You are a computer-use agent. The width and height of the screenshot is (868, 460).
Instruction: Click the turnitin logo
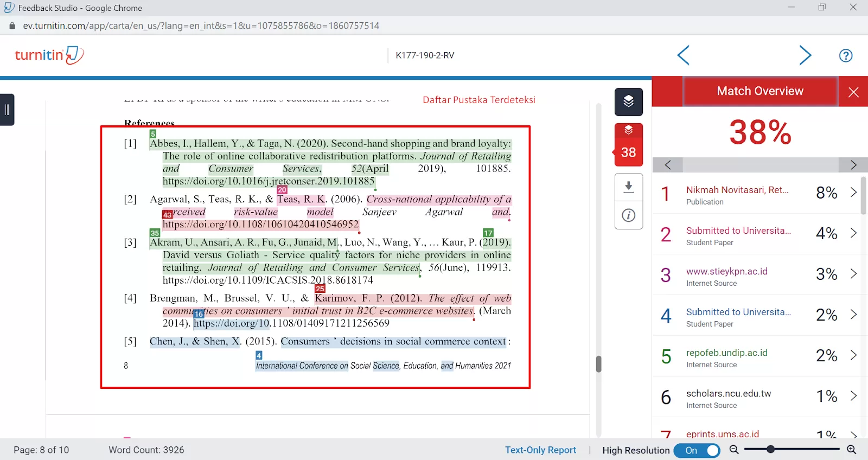49,55
